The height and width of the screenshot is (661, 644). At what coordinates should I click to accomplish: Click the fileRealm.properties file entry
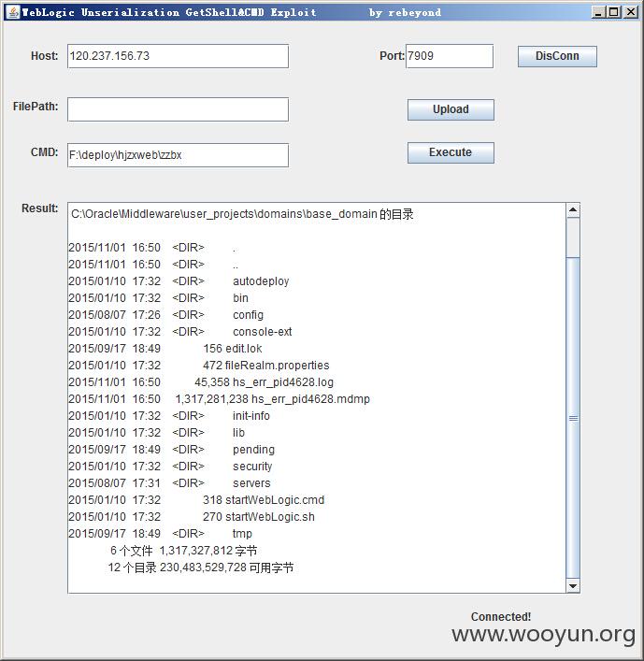pos(199,366)
